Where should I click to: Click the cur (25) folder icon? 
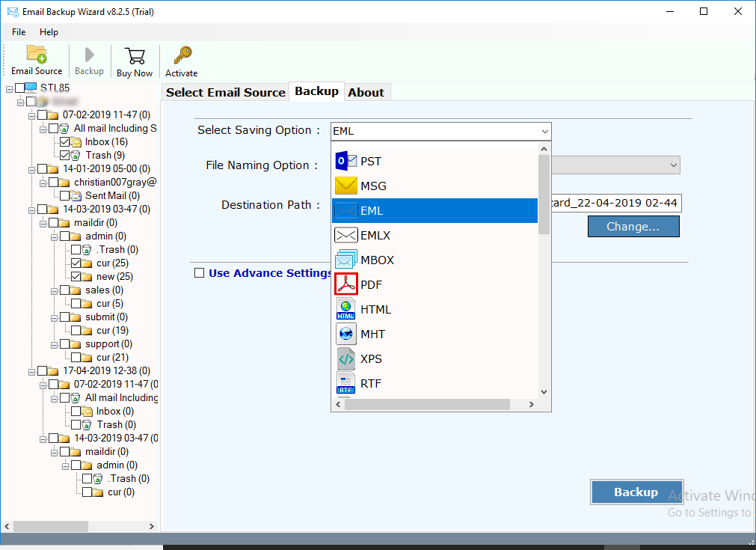(87, 263)
